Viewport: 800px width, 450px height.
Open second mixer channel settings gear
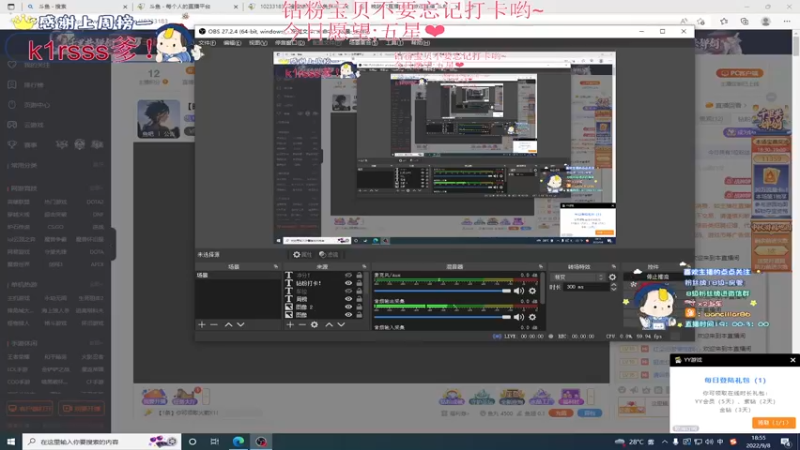click(x=532, y=317)
